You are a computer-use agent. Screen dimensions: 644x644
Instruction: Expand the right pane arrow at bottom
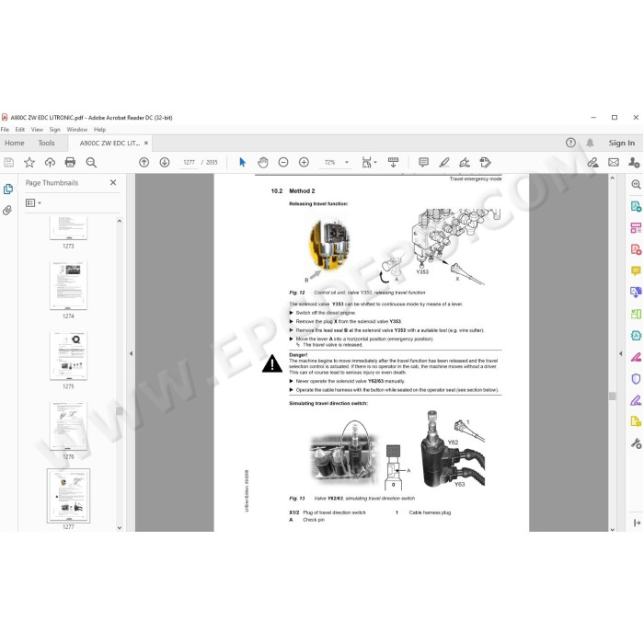click(x=637, y=523)
